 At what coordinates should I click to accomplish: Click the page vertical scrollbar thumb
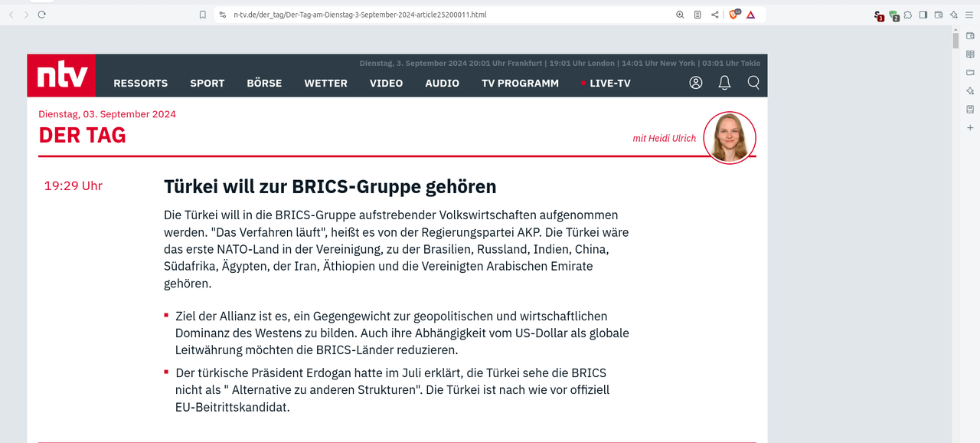click(x=955, y=41)
